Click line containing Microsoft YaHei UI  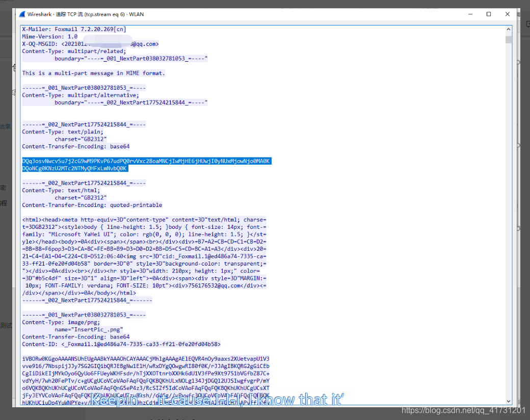point(144,234)
